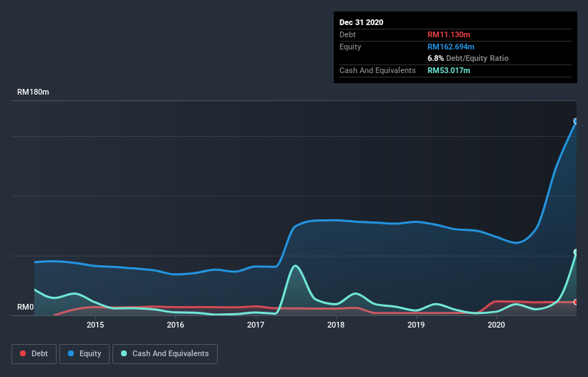The width and height of the screenshot is (588, 377).
Task: Click the RM53.017m cash value
Action: pyautogui.click(x=448, y=70)
